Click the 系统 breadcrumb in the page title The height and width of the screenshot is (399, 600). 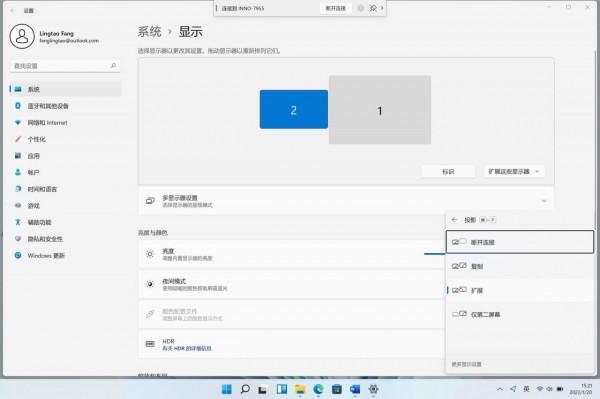[x=150, y=31]
